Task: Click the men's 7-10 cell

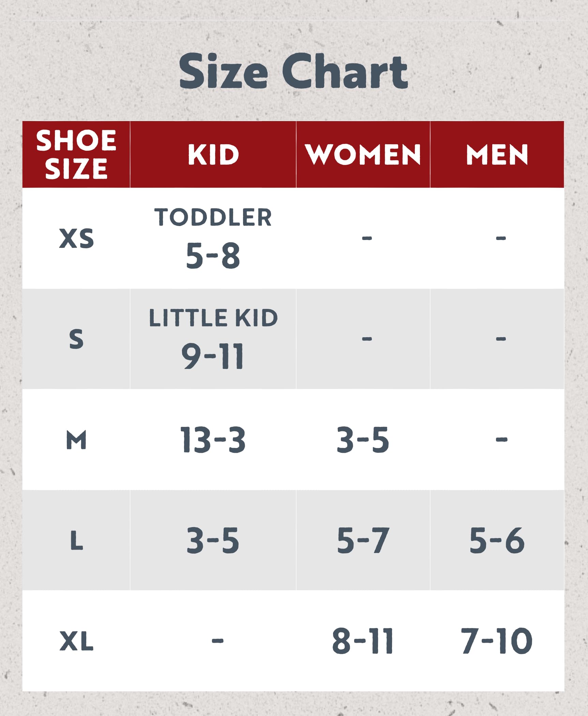Action: [497, 641]
